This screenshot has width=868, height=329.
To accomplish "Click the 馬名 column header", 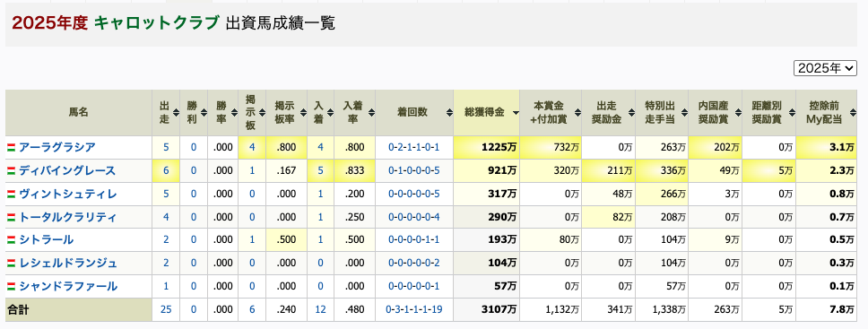I will coord(79,112).
